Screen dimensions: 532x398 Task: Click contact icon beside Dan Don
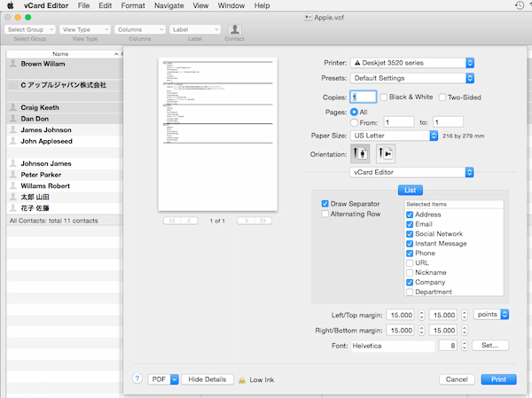13,119
